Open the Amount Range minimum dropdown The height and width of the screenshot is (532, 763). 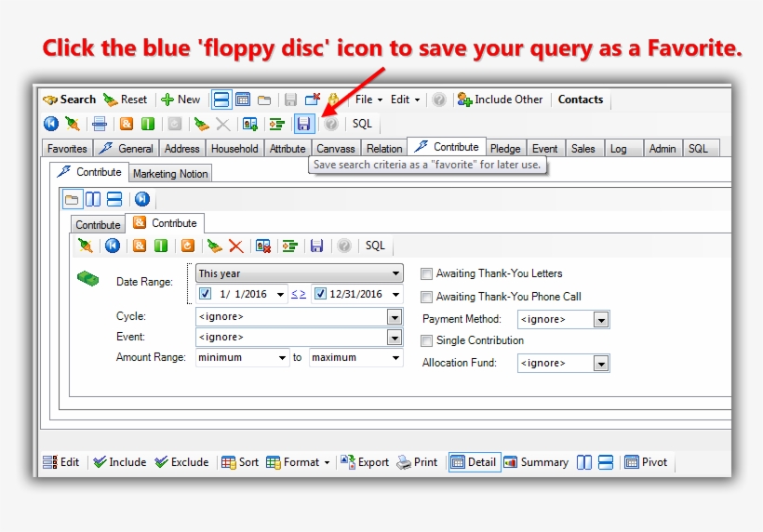pyautogui.click(x=282, y=358)
